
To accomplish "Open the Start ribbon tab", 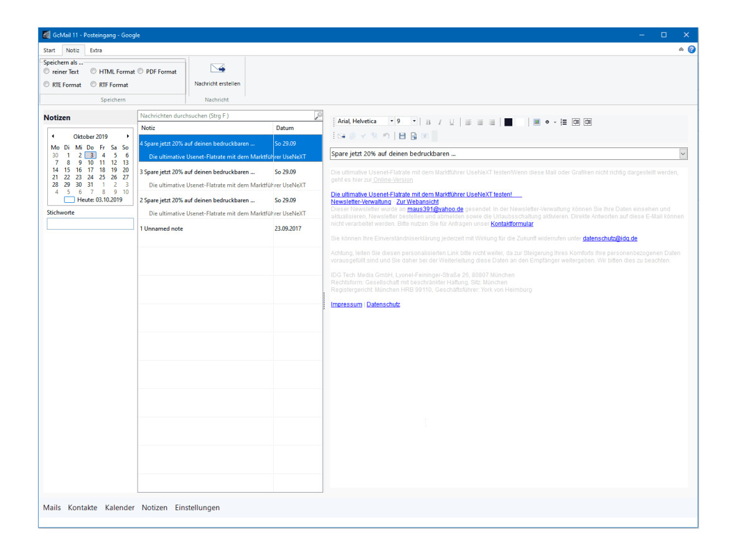I will tap(49, 50).
